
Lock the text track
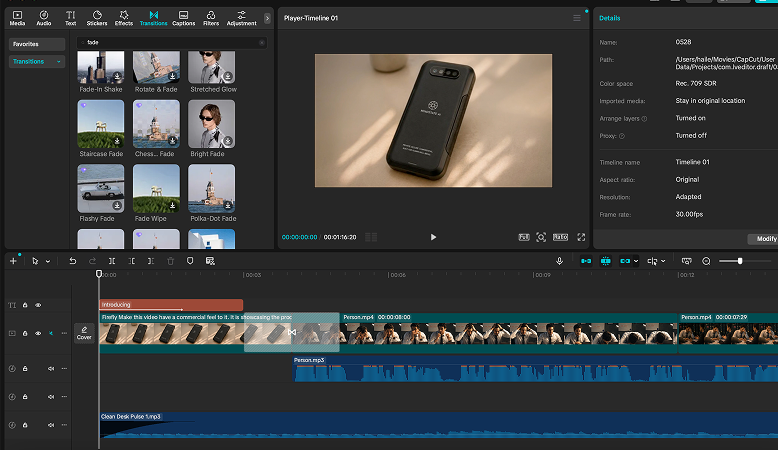[x=25, y=305]
